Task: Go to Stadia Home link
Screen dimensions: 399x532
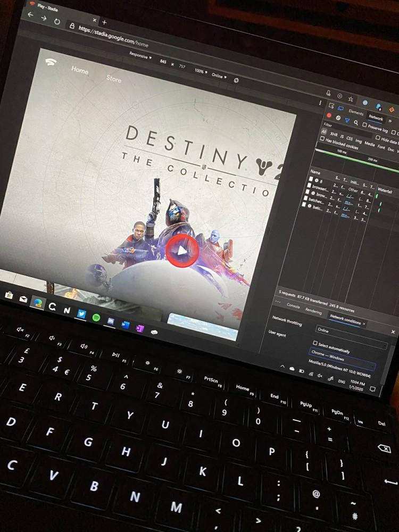Action: 80,70
